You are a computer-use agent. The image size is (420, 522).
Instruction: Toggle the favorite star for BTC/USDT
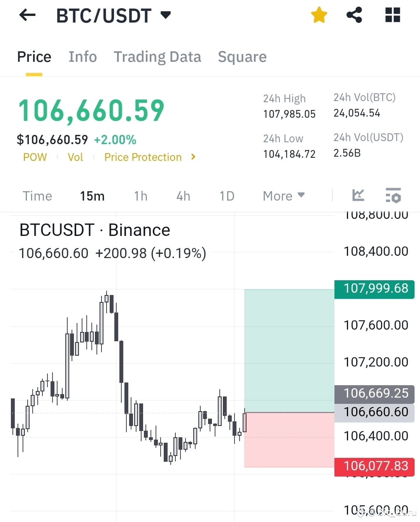pyautogui.click(x=319, y=15)
